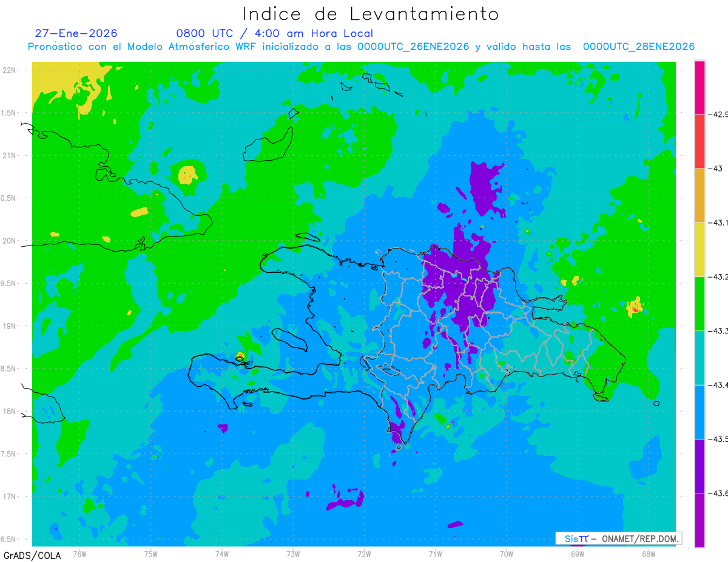Click the 19N latitude label

(x=10, y=326)
